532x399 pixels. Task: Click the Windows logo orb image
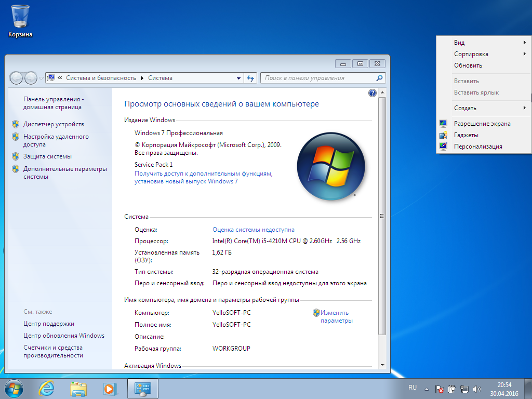pos(331,166)
